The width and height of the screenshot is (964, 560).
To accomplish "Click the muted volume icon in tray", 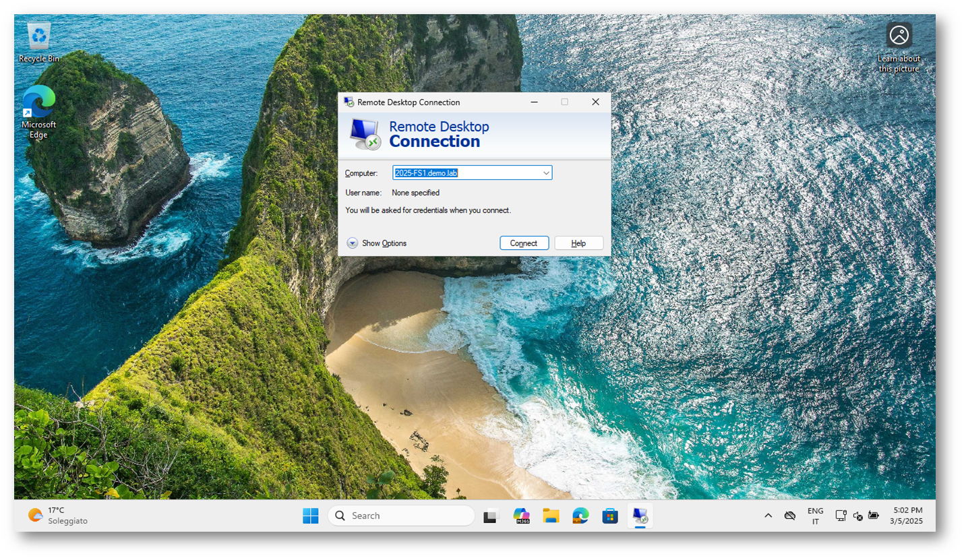I will (x=857, y=516).
